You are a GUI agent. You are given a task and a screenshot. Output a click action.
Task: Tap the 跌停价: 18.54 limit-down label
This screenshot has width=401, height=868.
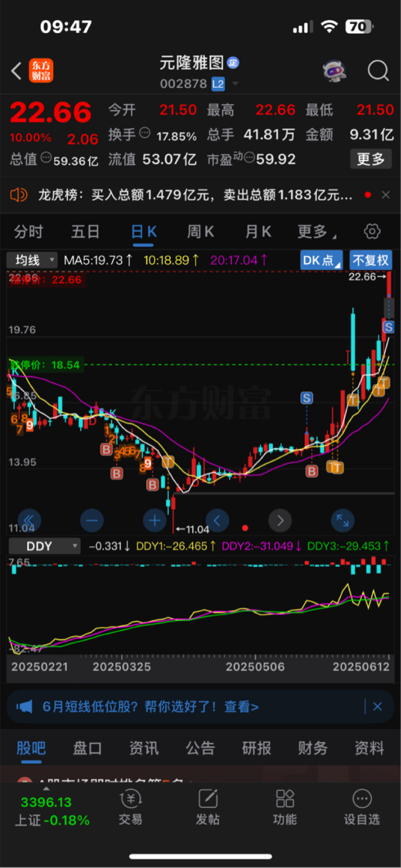click(x=45, y=365)
